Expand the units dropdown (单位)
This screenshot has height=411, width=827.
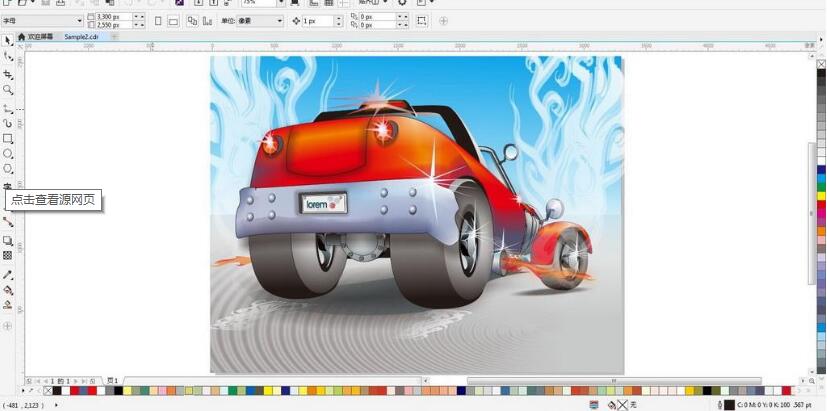pos(280,20)
